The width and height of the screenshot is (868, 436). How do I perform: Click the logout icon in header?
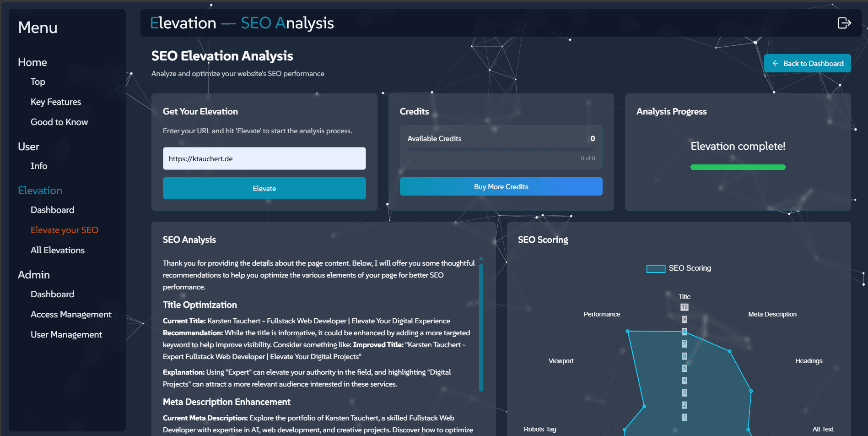click(x=844, y=23)
